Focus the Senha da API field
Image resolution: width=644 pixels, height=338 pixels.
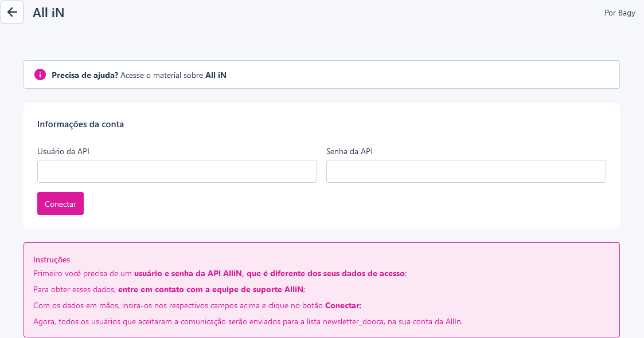[x=466, y=171]
